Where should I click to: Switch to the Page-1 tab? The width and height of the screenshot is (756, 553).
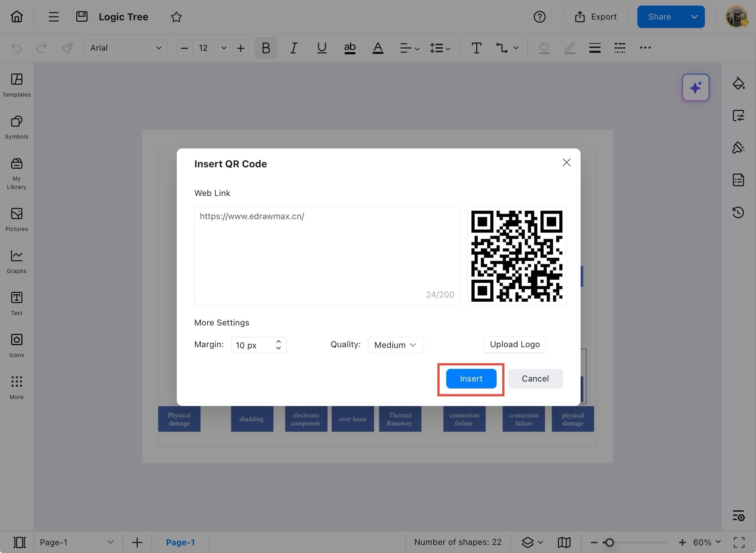180,542
